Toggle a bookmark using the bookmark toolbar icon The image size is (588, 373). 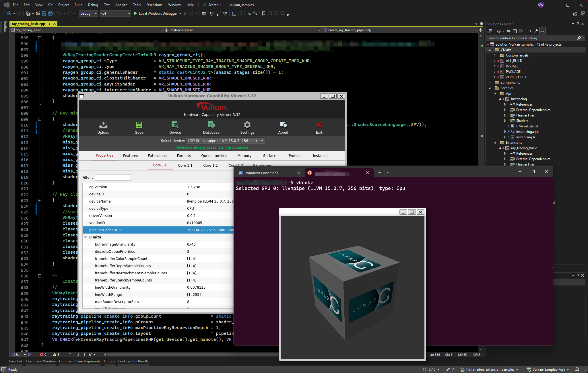[x=263, y=13]
